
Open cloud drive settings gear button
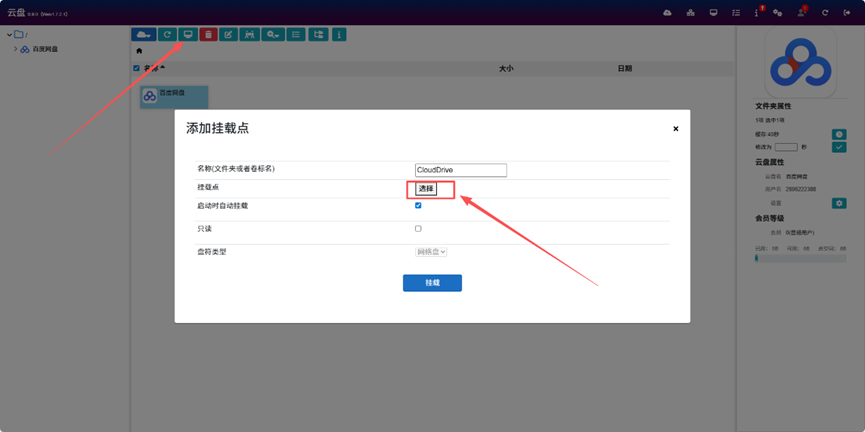click(839, 203)
